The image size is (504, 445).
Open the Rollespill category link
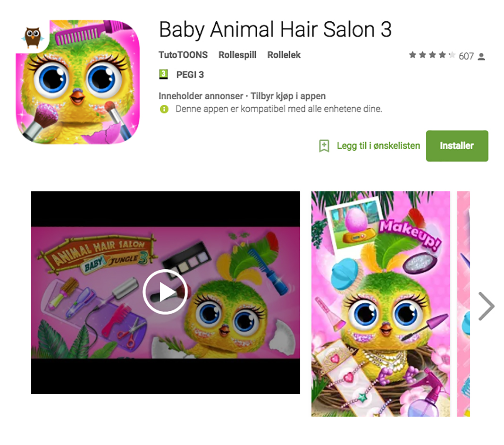(237, 55)
